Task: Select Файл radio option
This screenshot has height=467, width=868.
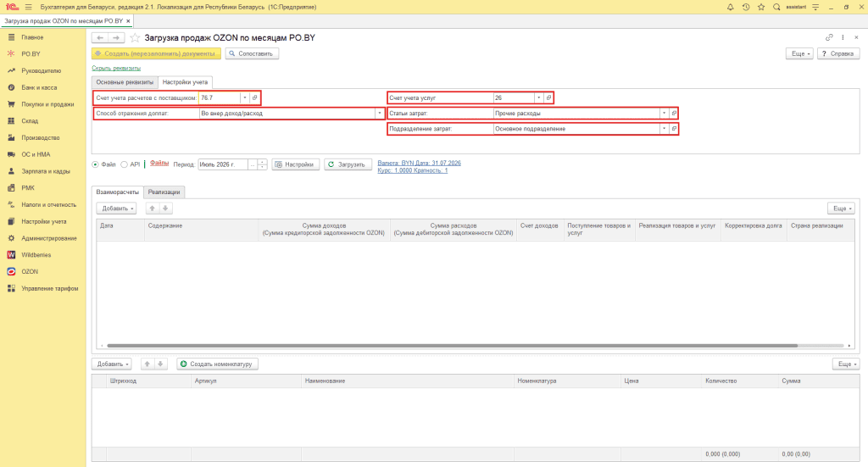Action: pyautogui.click(x=95, y=164)
